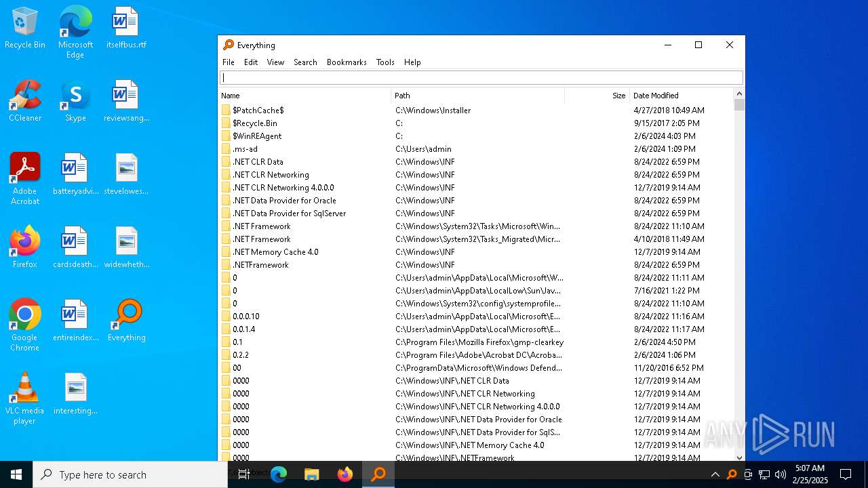Select the reviewsang... Word document icon
Viewport: 868px width, 488px height.
pyautogui.click(x=126, y=102)
